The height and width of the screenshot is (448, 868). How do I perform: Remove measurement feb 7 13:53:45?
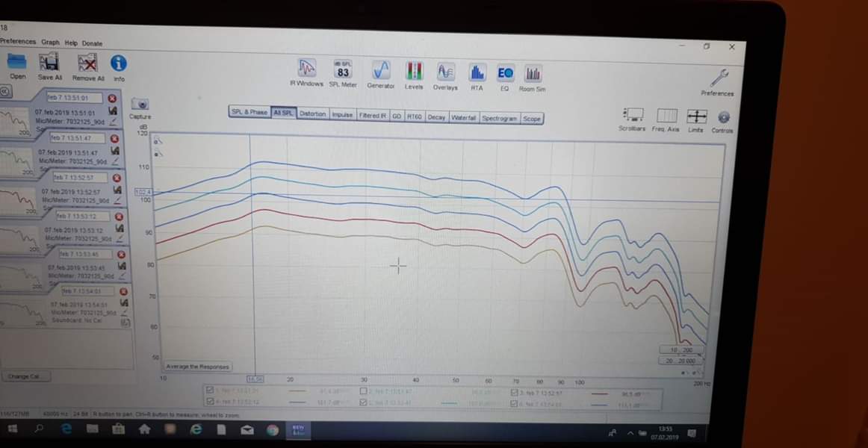tap(121, 255)
